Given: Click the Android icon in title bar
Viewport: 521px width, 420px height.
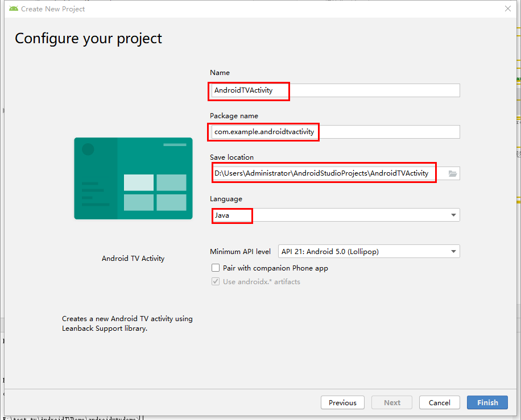Looking at the screenshot, I should (x=14, y=9).
